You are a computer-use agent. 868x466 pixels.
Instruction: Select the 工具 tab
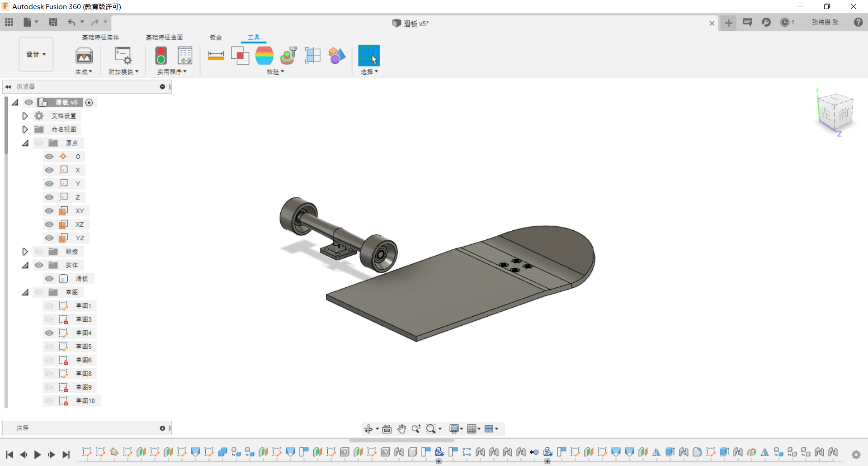[x=254, y=37]
